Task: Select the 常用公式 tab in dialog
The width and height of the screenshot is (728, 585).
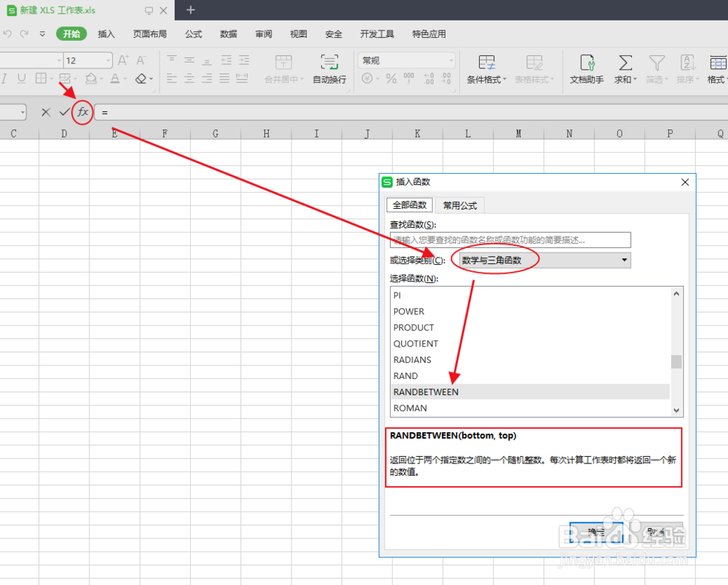Action: pos(459,205)
